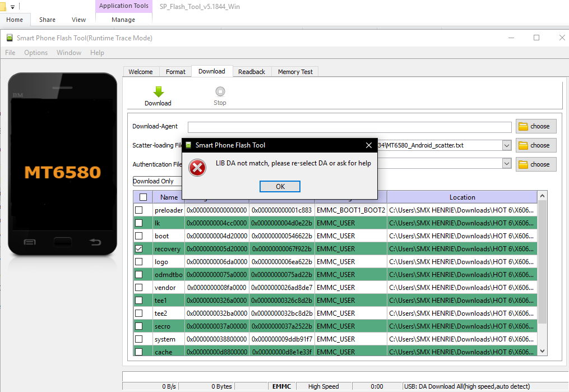Click the preloader region EMMC_BOOT1_BOOT2 cell
569x392 pixels.
coord(350,210)
